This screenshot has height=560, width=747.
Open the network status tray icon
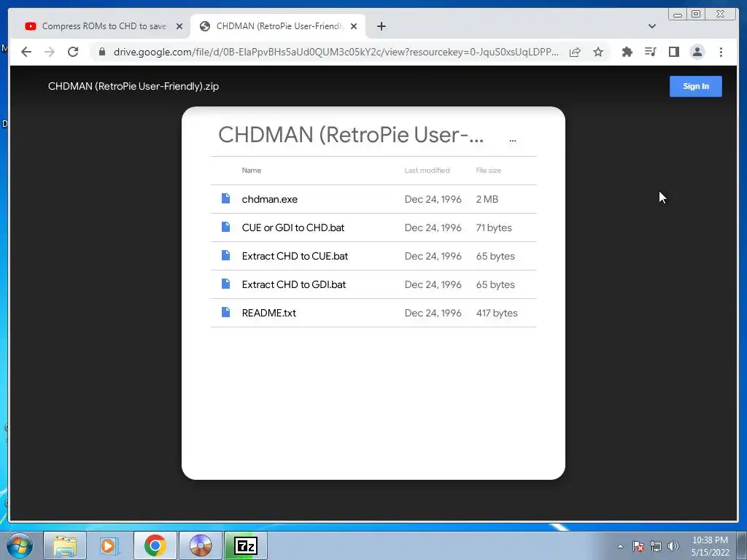(656, 546)
